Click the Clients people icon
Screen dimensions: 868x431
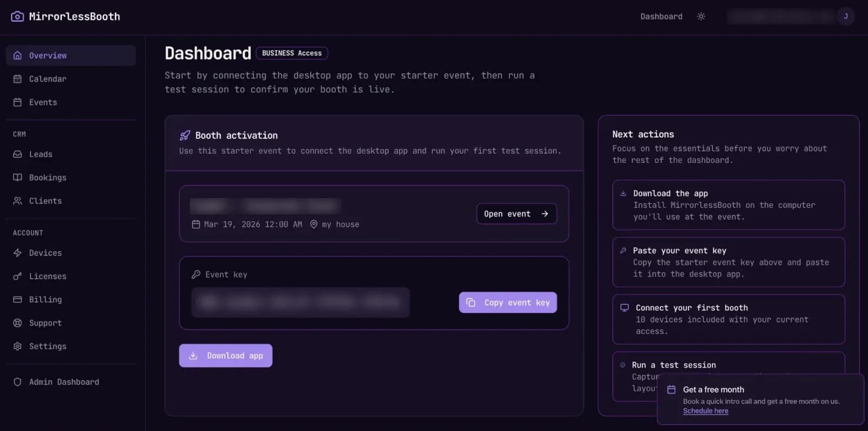point(17,201)
